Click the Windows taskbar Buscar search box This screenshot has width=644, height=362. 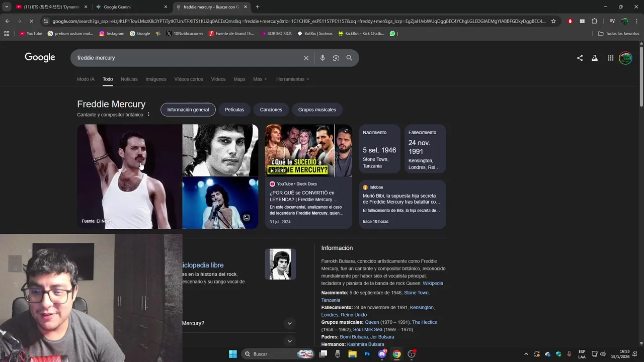(x=278, y=354)
